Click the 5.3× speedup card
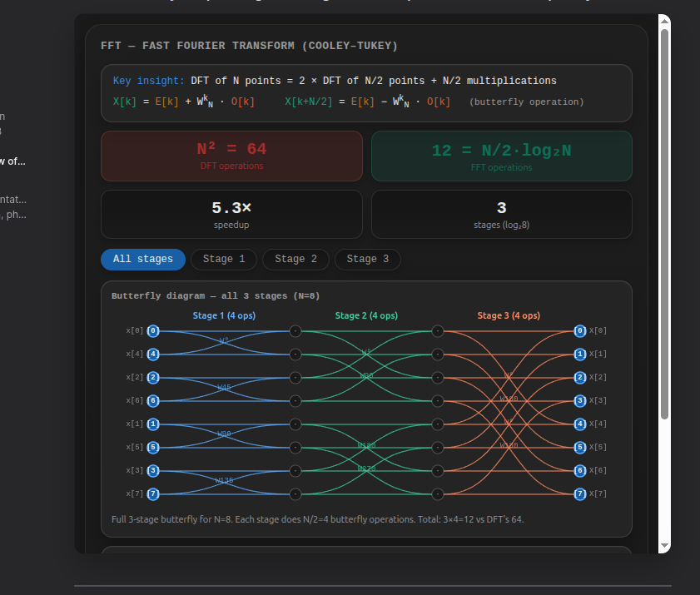 tap(231, 214)
